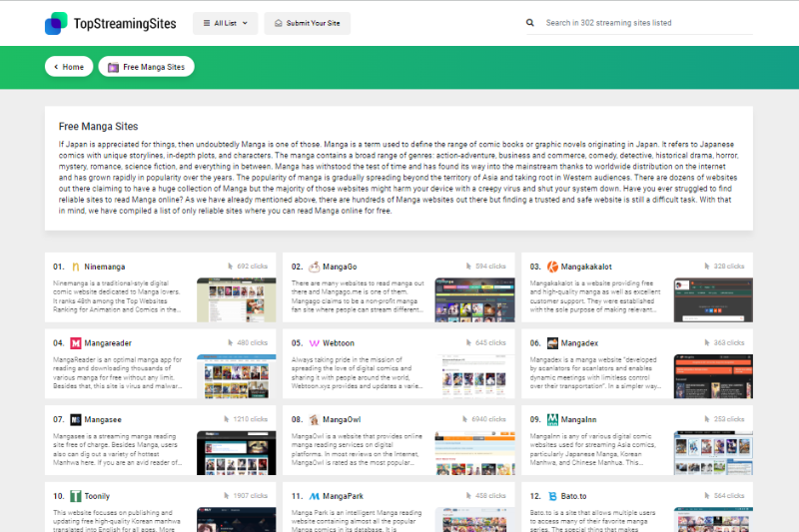The height and width of the screenshot is (532, 799).
Task: Click the Ninemanga description text
Action: (117, 296)
